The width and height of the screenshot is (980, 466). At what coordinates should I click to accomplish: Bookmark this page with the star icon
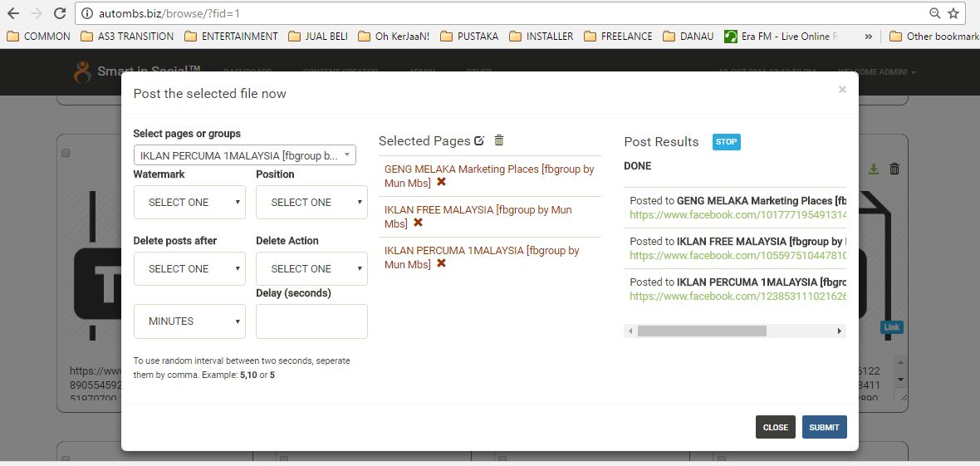(953, 13)
